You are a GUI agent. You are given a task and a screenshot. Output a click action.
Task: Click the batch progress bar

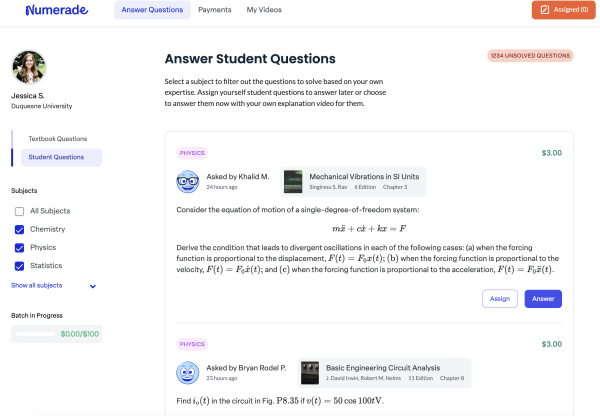(x=36, y=334)
